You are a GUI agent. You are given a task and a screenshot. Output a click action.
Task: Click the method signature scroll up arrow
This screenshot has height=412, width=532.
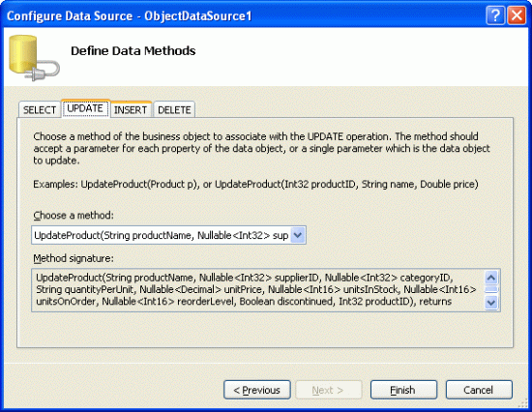491,278
